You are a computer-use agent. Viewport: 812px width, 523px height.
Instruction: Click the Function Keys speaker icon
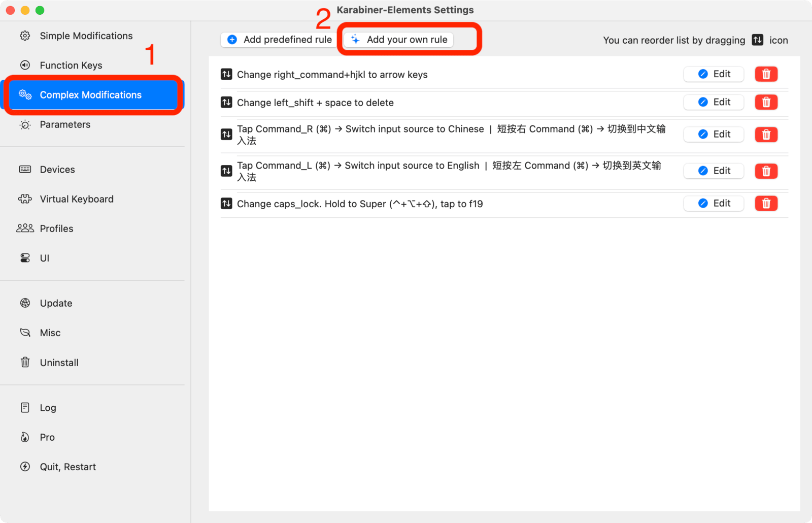[x=25, y=65]
